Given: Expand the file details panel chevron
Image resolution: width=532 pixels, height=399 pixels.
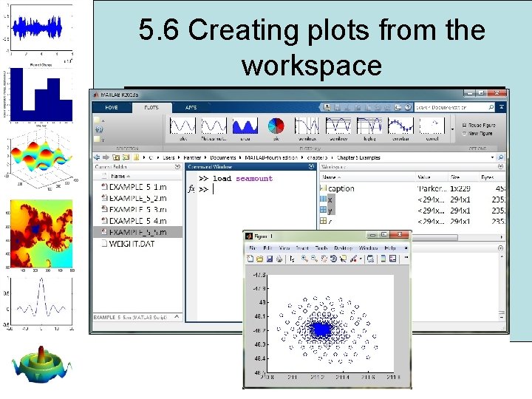Looking at the screenshot, I should [177, 316].
